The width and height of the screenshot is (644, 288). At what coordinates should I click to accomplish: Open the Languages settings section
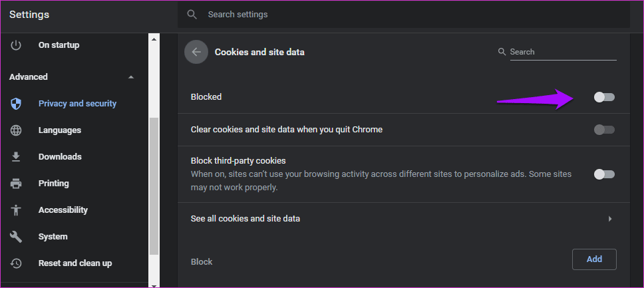pyautogui.click(x=59, y=130)
